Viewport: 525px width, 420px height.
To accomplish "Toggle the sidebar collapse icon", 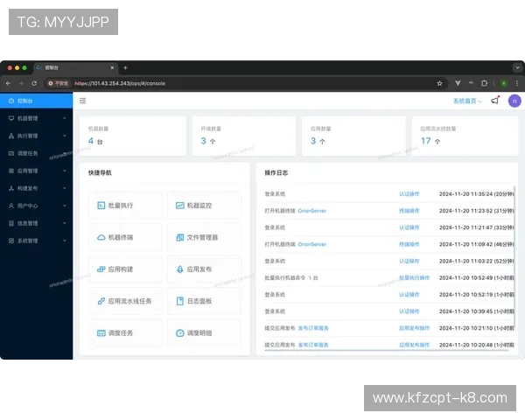I will click(x=83, y=101).
